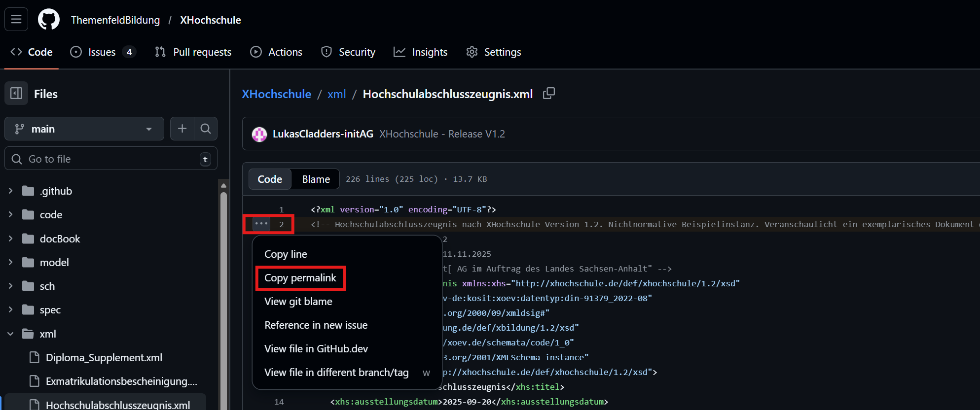
Task: Add a file with the plus button
Action: click(182, 129)
